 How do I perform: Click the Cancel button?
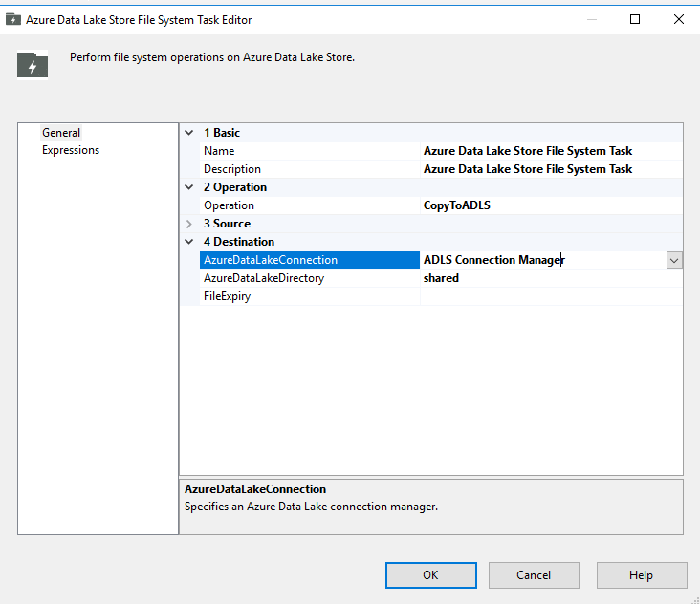[534, 575]
